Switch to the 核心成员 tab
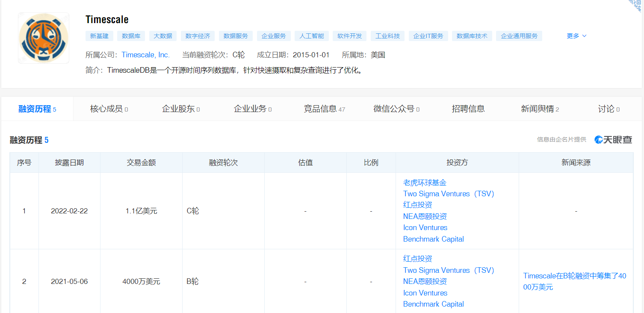 [x=109, y=109]
